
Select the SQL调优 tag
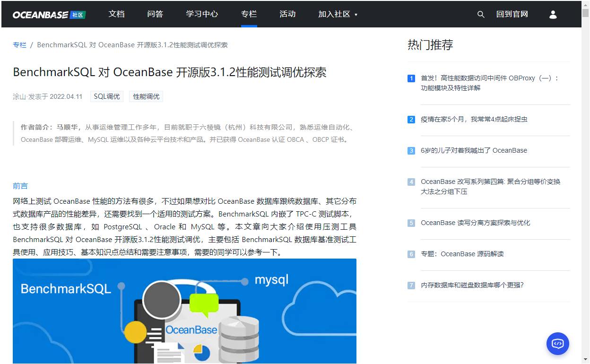107,96
